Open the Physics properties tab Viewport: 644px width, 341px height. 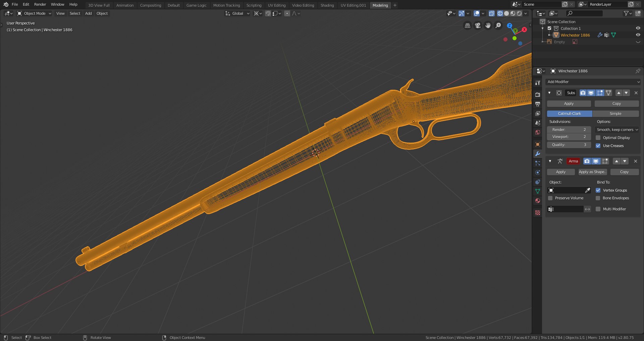tap(538, 173)
